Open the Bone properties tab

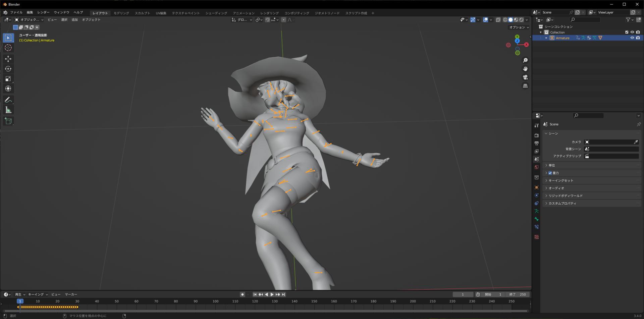click(537, 219)
